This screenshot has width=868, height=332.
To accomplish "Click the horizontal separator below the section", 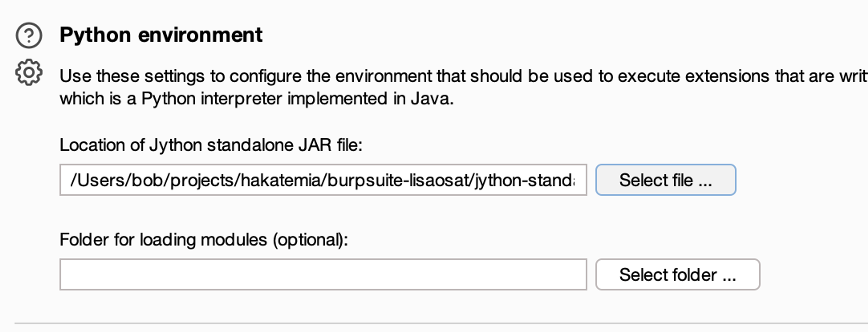I will coord(438,324).
